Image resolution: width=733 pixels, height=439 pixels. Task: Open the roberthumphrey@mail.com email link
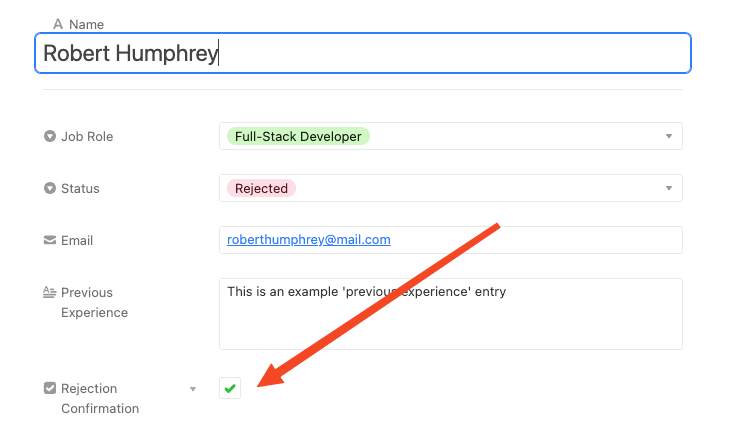coord(308,240)
